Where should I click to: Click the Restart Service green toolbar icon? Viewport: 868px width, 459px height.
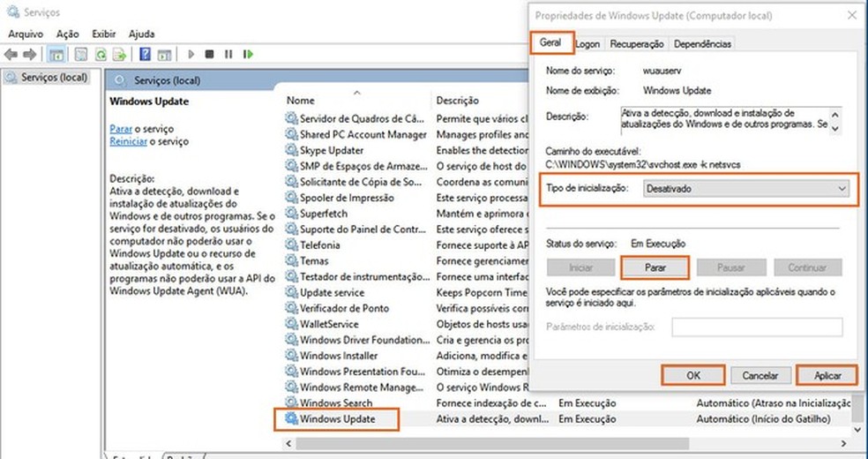tap(248, 54)
